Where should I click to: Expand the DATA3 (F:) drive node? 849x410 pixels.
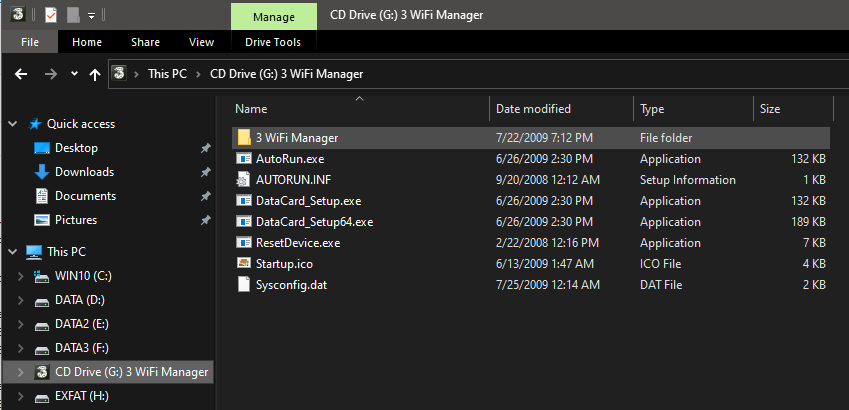coord(21,348)
